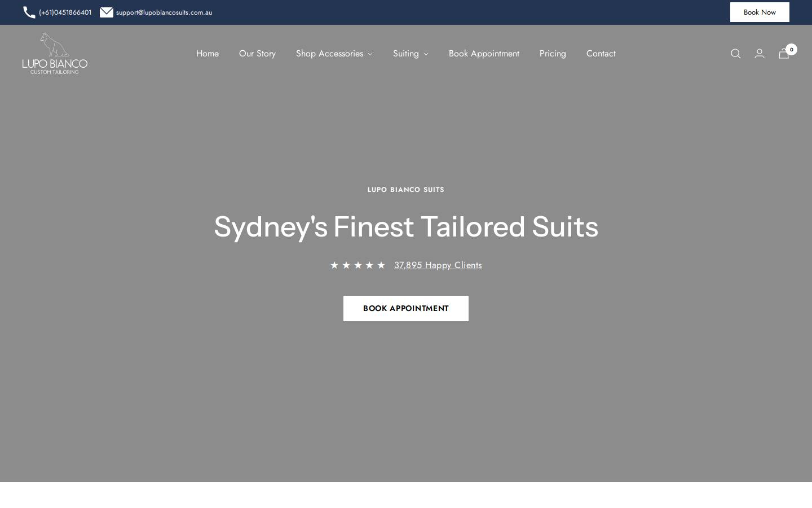
Task: Open Book Appointment in the nav bar
Action: [484, 54]
